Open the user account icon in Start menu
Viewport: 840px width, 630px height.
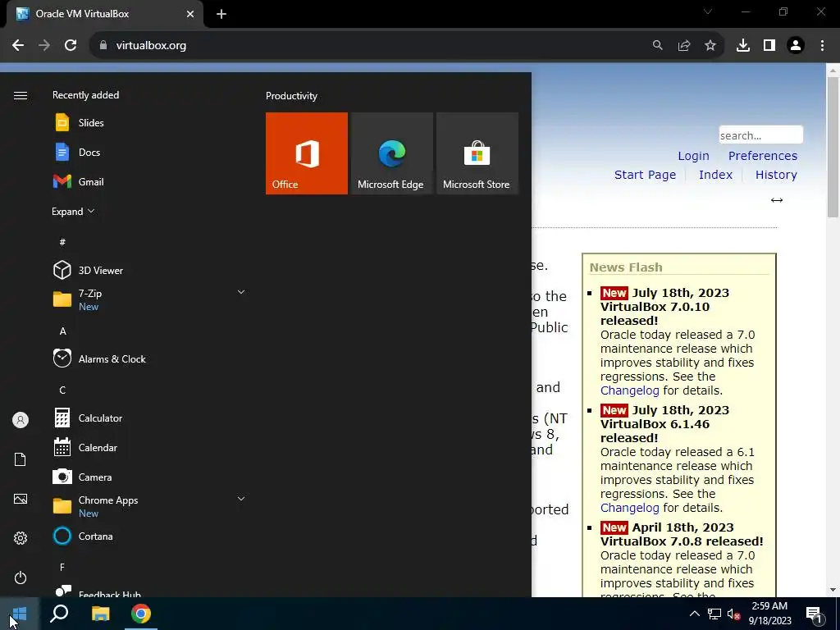pos(21,420)
